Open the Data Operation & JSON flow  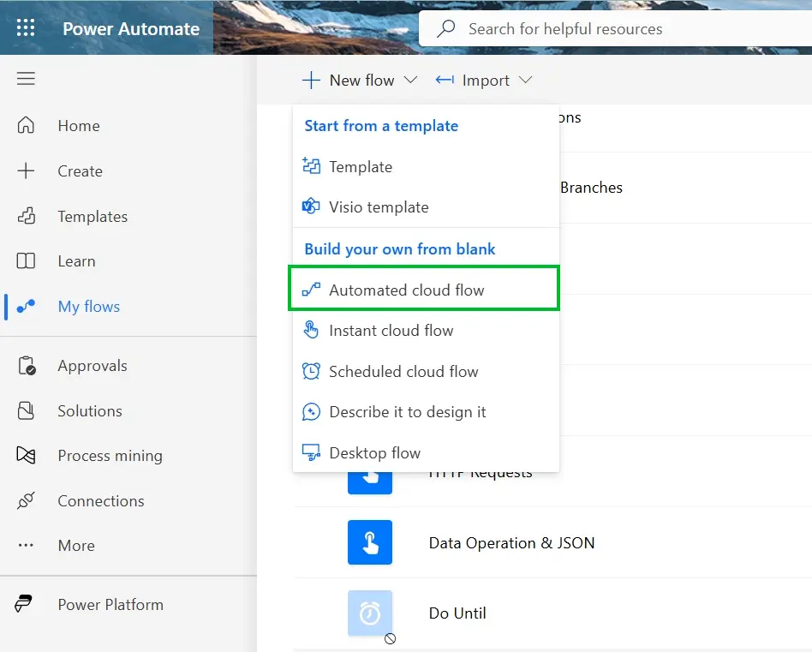pos(511,542)
